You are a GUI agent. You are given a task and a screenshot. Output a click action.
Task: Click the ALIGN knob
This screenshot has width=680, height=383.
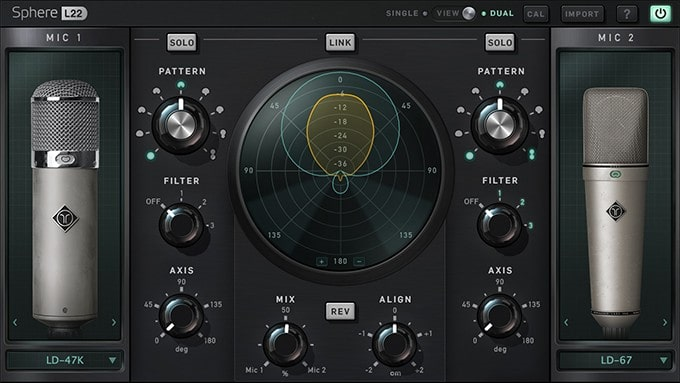coord(395,344)
